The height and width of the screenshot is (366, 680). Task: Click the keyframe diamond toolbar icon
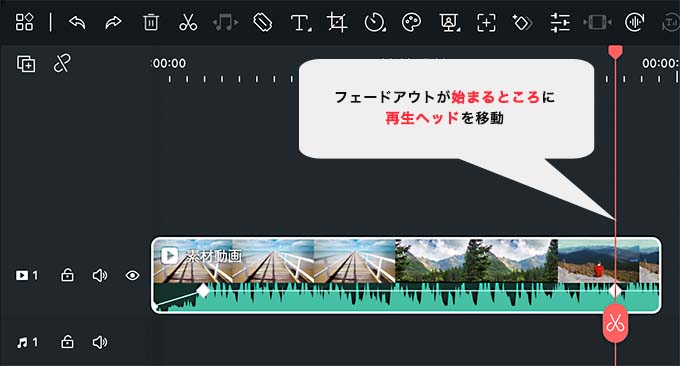[x=522, y=23]
